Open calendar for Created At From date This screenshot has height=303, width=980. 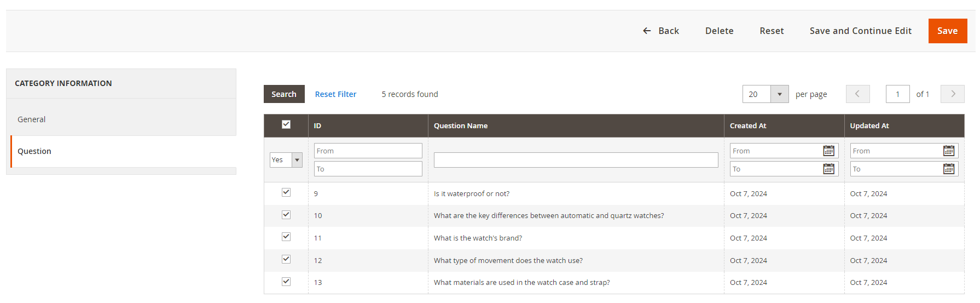828,151
